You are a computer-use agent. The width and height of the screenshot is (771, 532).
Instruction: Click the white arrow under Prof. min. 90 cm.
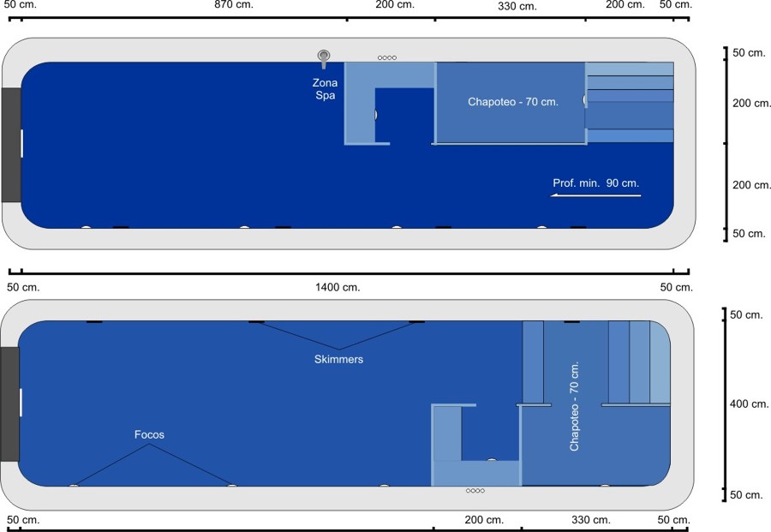[x=595, y=195]
